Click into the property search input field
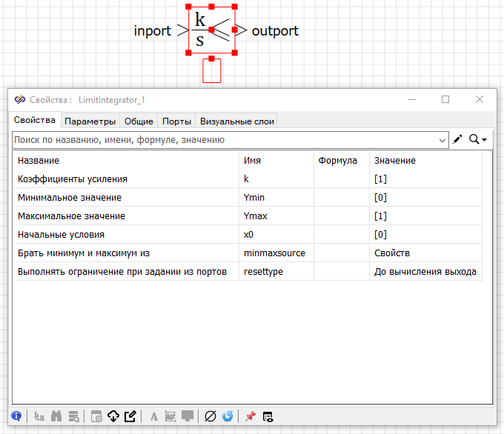 point(222,139)
